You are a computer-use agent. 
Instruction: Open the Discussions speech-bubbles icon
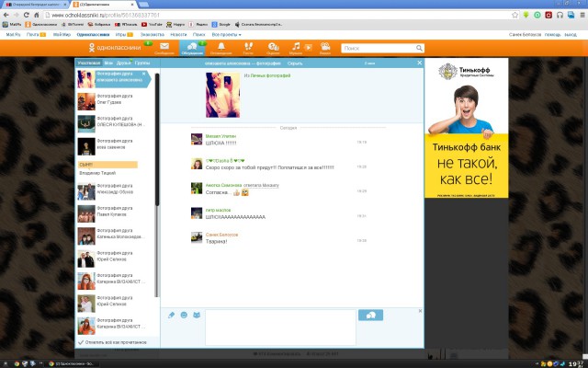(x=192, y=48)
